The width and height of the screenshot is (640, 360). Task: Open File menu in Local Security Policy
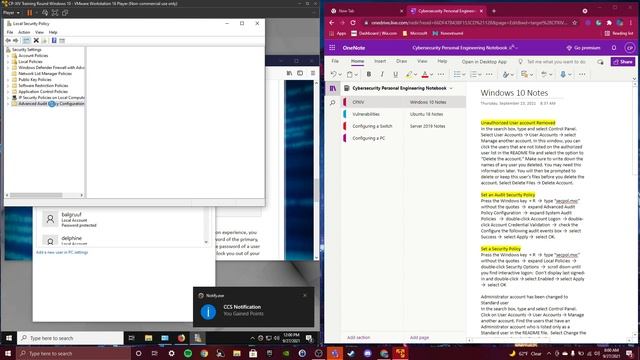point(10,32)
